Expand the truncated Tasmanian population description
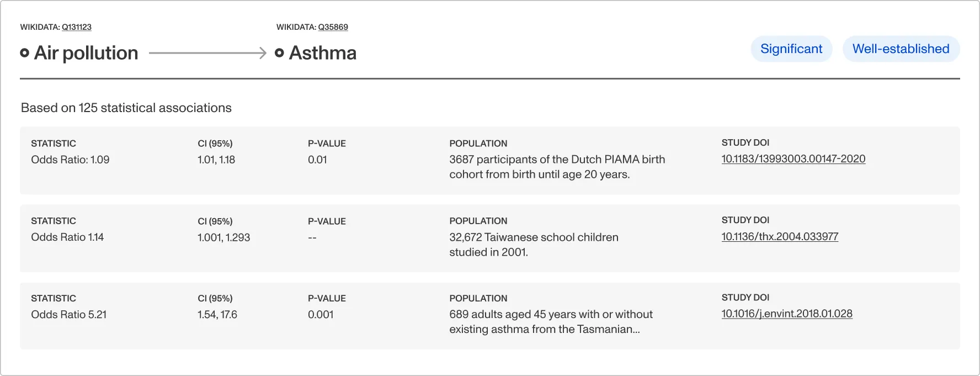This screenshot has height=376, width=980. [551, 322]
